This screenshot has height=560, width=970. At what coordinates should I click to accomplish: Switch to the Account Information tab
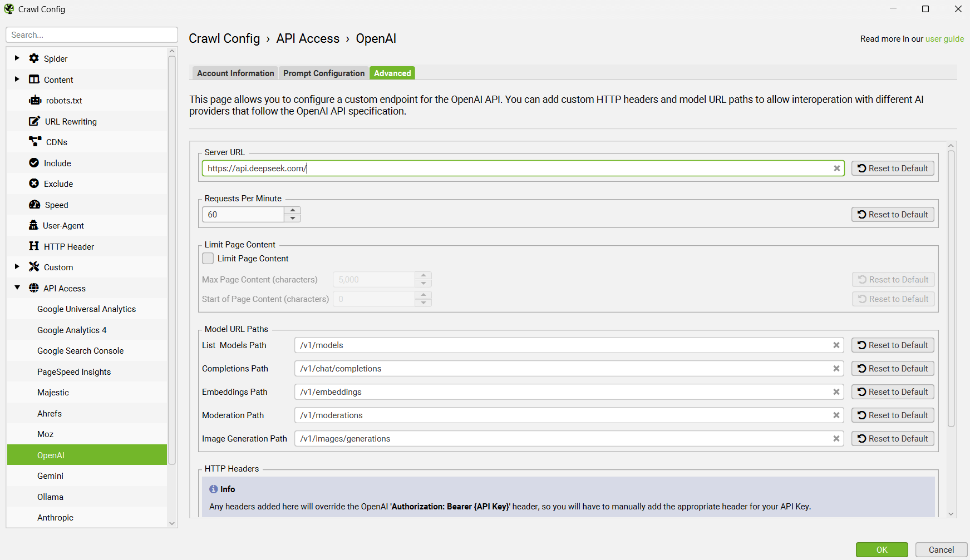coord(234,73)
